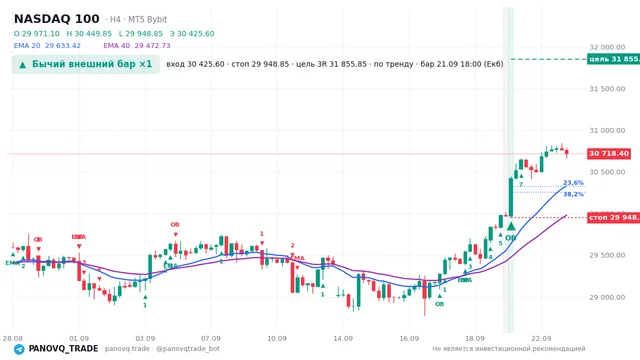Click the Telegram icon beside PANOVQ_TRADE
Screen dimensions: 640x360
[19, 349]
